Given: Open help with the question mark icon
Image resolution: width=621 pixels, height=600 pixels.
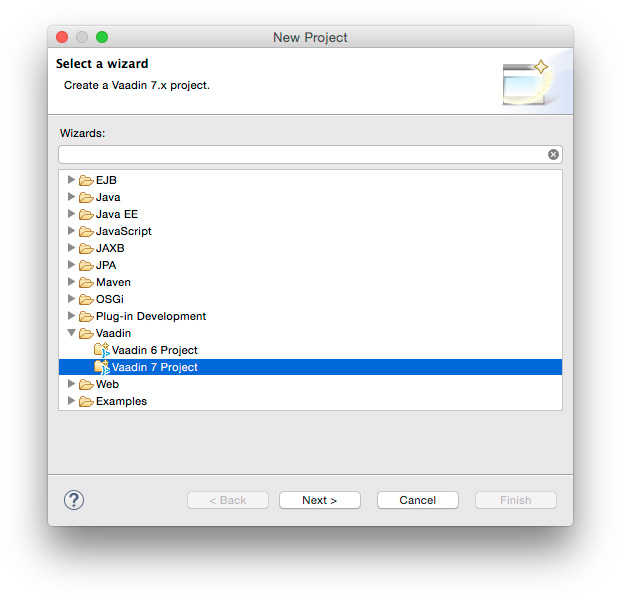Looking at the screenshot, I should coord(74,500).
